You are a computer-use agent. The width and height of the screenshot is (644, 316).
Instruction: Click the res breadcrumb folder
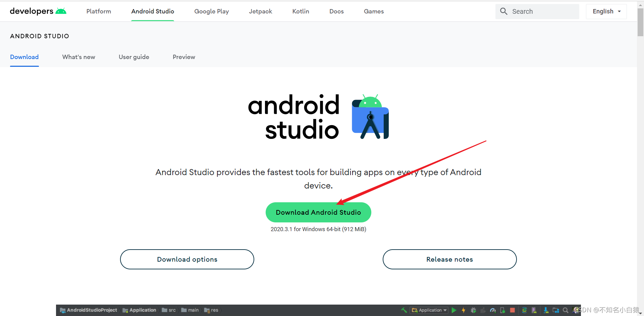coord(211,310)
